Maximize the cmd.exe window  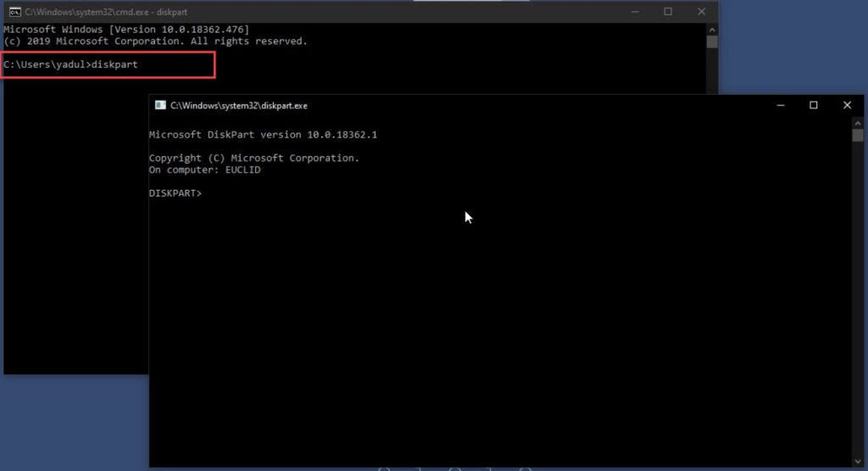click(x=668, y=12)
